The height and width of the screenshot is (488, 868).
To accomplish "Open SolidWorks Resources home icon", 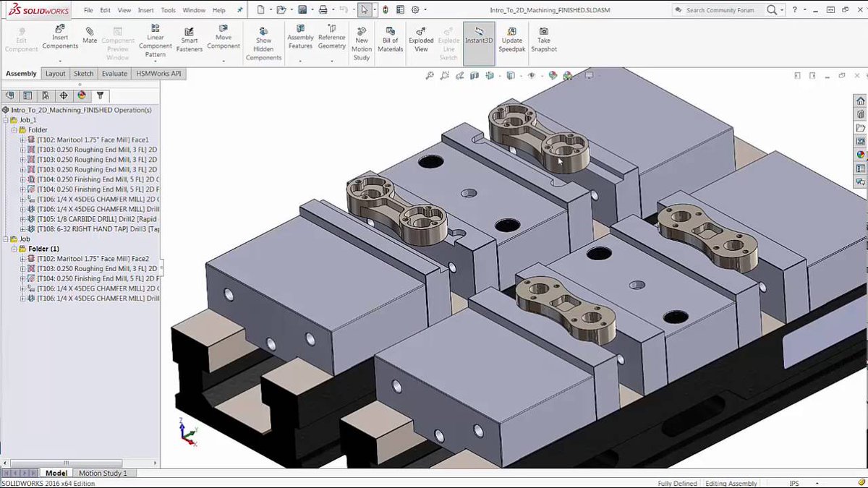I will click(861, 100).
